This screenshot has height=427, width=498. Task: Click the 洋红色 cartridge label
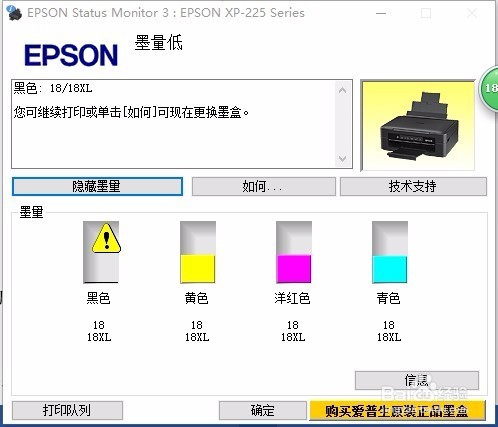point(292,298)
